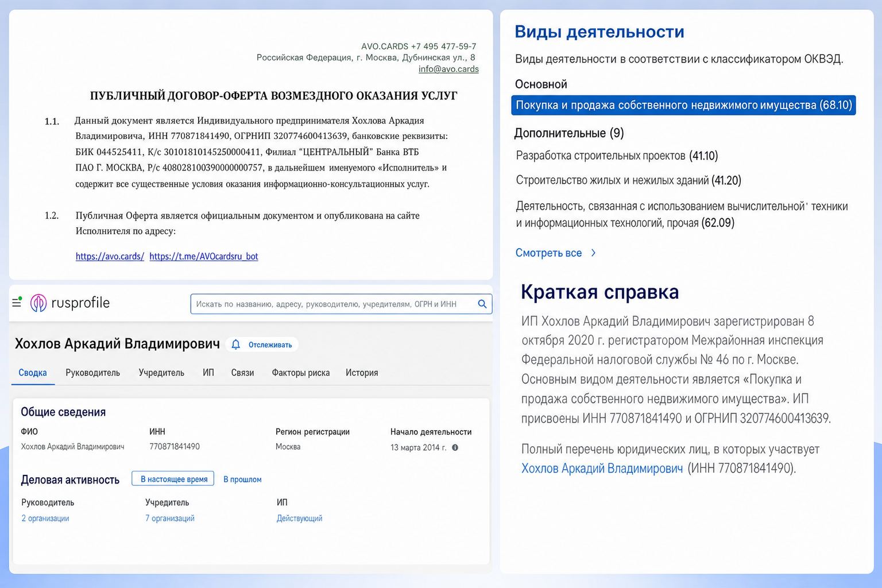Open the 7 организаций link
The image size is (882, 588).
(x=170, y=519)
